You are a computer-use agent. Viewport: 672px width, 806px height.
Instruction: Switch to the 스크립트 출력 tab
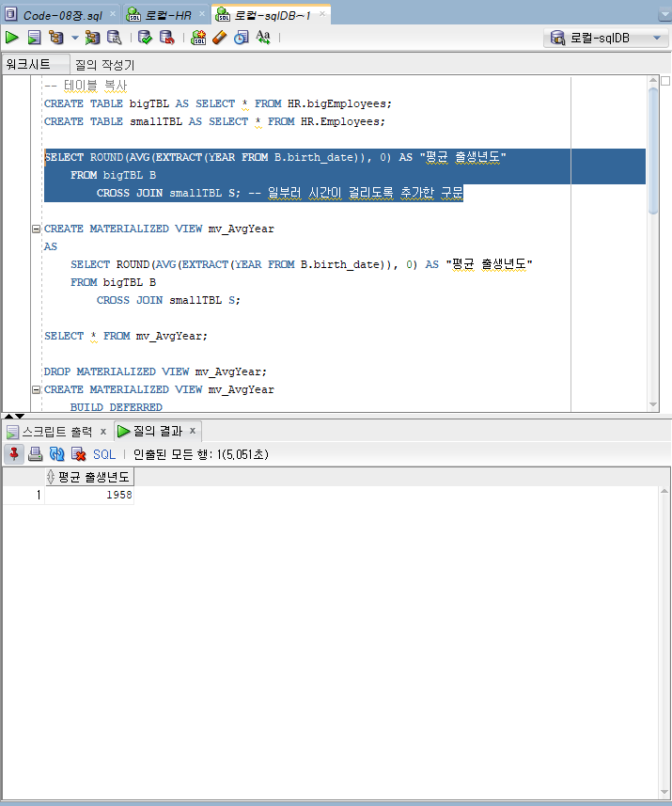(x=57, y=432)
